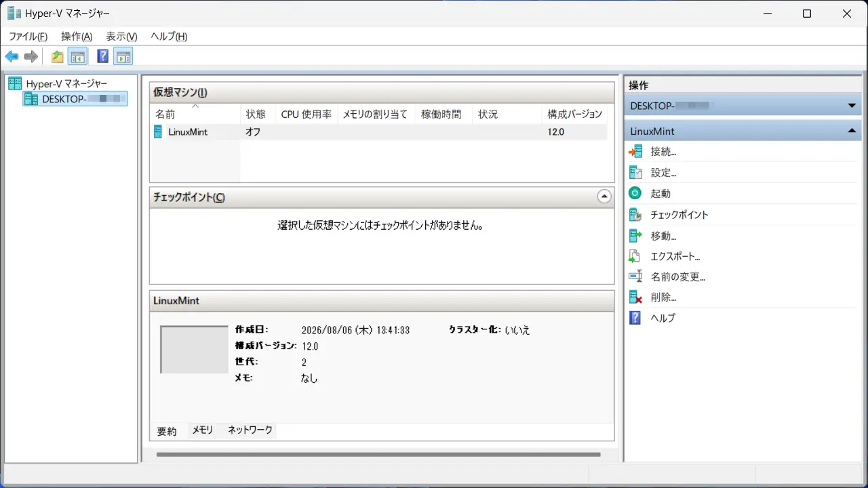Image resolution: width=868 pixels, height=488 pixels.
Task: Click the creation date 2026/08/06 value
Action: pos(355,330)
